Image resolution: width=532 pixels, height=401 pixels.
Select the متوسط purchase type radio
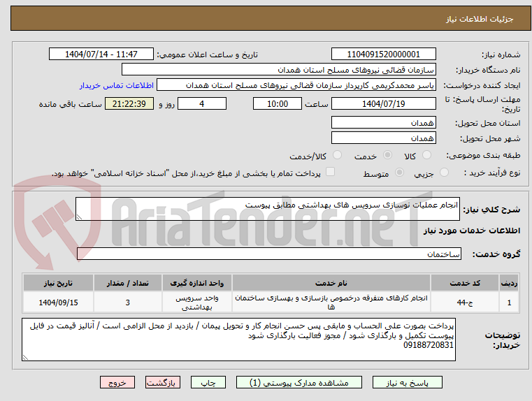click(x=400, y=173)
